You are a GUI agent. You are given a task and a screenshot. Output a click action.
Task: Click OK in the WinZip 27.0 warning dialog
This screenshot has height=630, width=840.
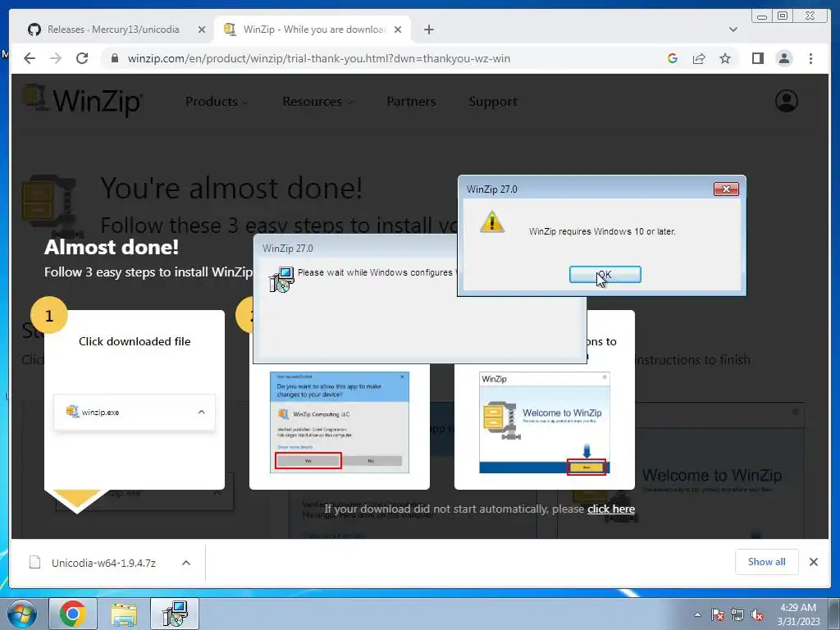tap(605, 274)
